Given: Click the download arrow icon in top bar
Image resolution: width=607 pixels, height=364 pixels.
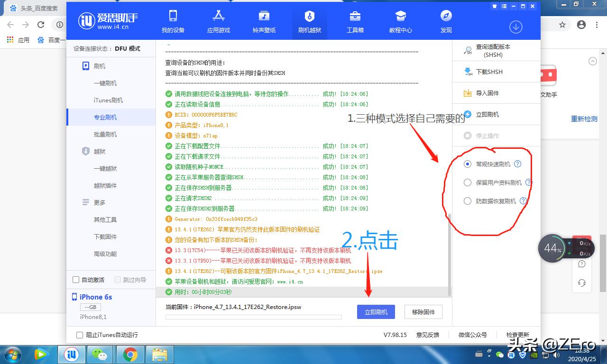Looking at the screenshot, I should click(x=515, y=27).
